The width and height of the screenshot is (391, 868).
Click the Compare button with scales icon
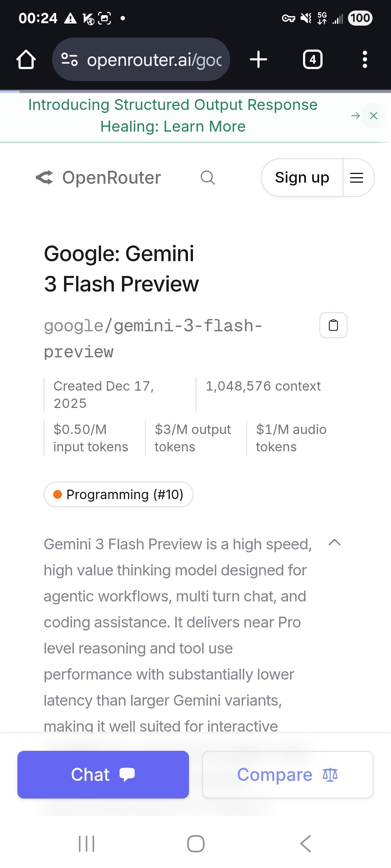point(288,775)
